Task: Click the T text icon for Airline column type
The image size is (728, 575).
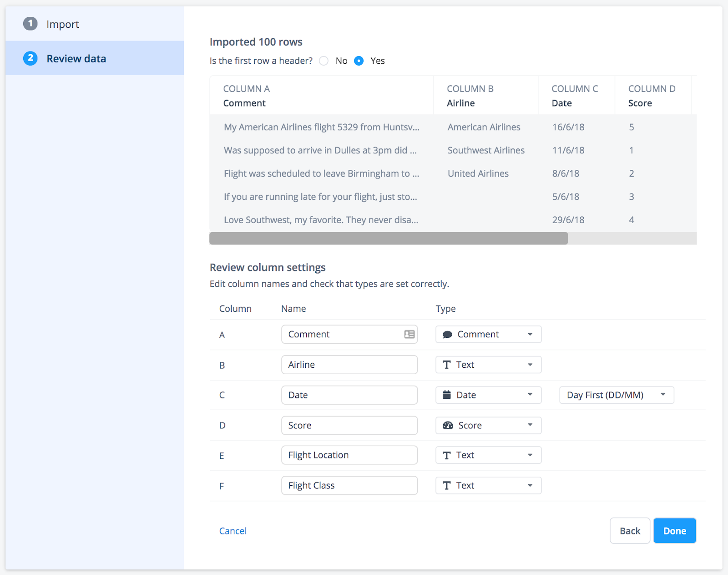Action: click(x=447, y=365)
